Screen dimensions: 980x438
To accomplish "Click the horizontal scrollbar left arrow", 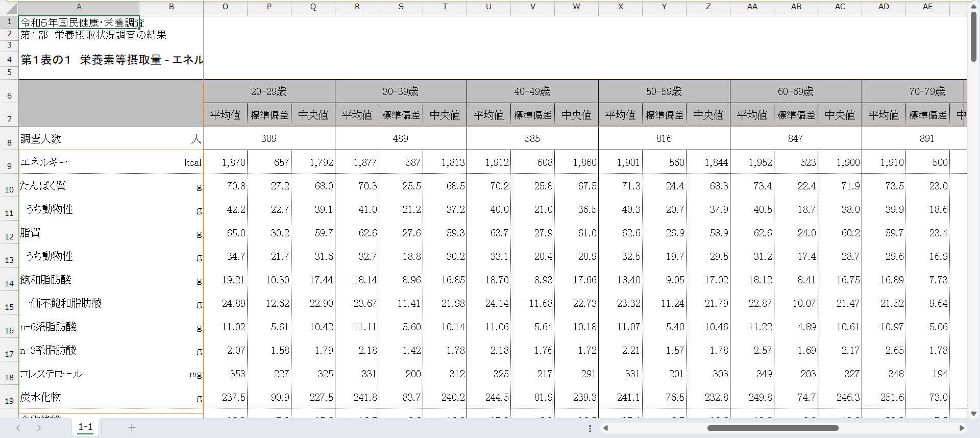I will tap(606, 428).
